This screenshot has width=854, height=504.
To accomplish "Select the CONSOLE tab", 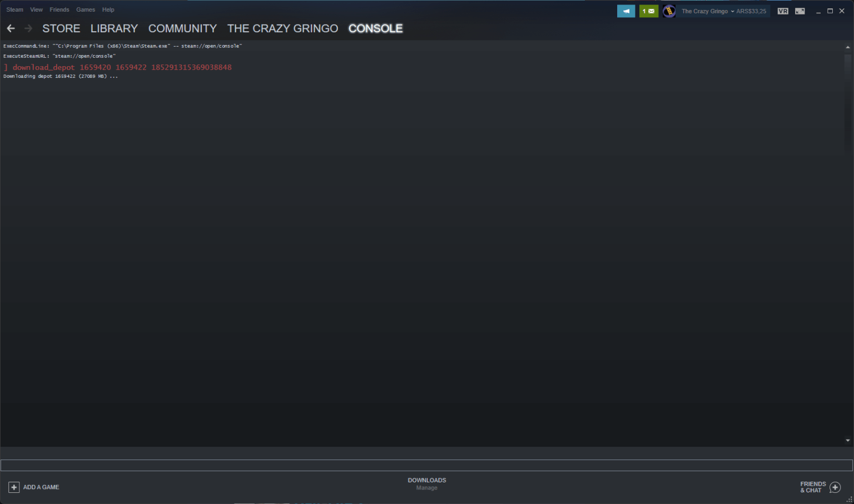I will [375, 28].
